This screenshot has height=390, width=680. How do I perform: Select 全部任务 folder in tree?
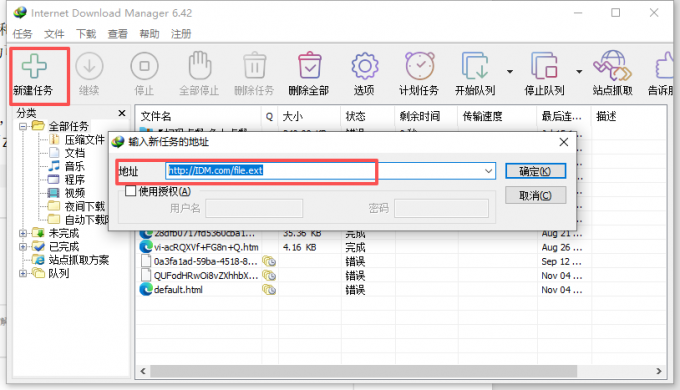coord(68,126)
